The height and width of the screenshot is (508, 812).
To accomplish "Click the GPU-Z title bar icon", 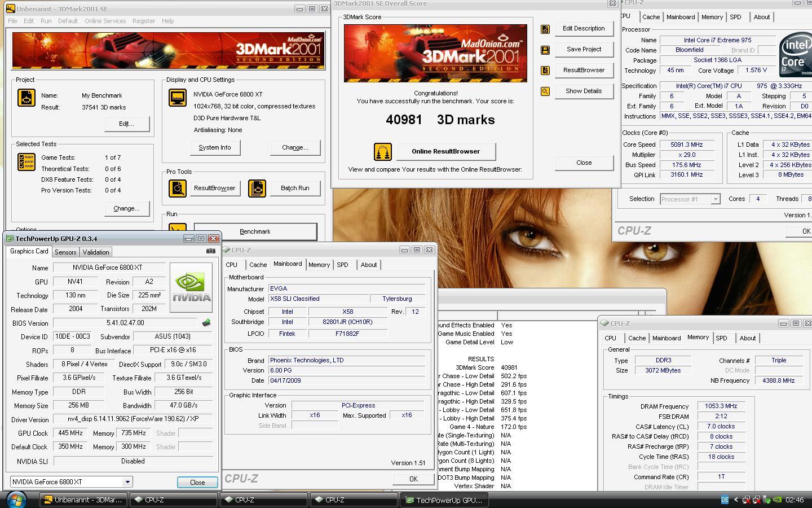I will point(10,239).
